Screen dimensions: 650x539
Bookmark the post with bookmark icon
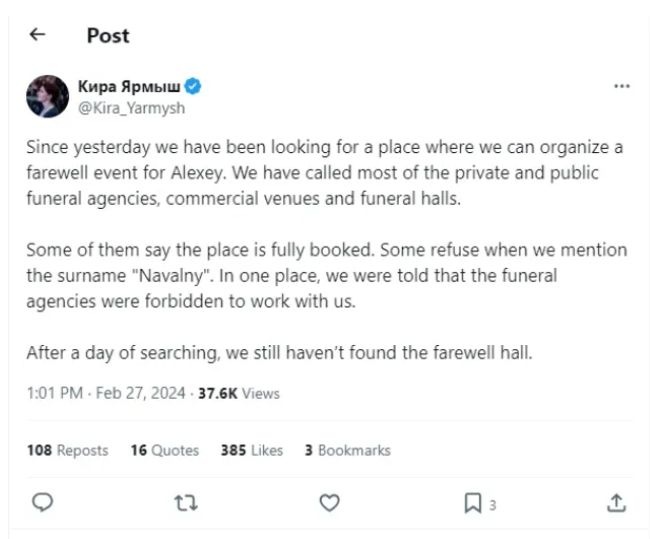(x=473, y=503)
